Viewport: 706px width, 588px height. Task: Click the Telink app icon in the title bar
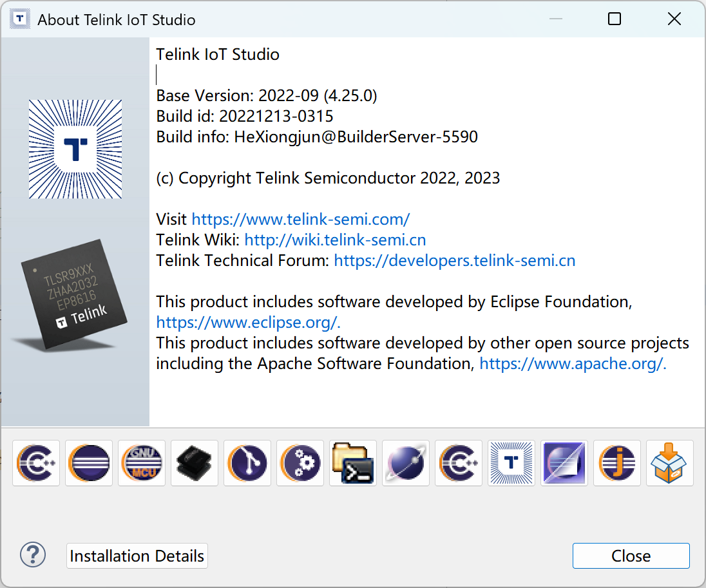20,19
